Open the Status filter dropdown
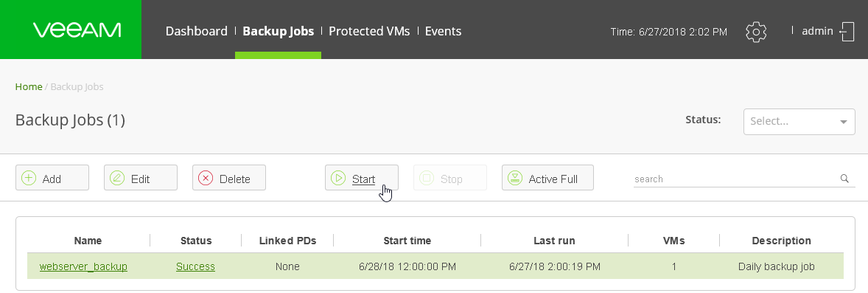Image resolution: width=868 pixels, height=293 pixels. click(x=799, y=122)
